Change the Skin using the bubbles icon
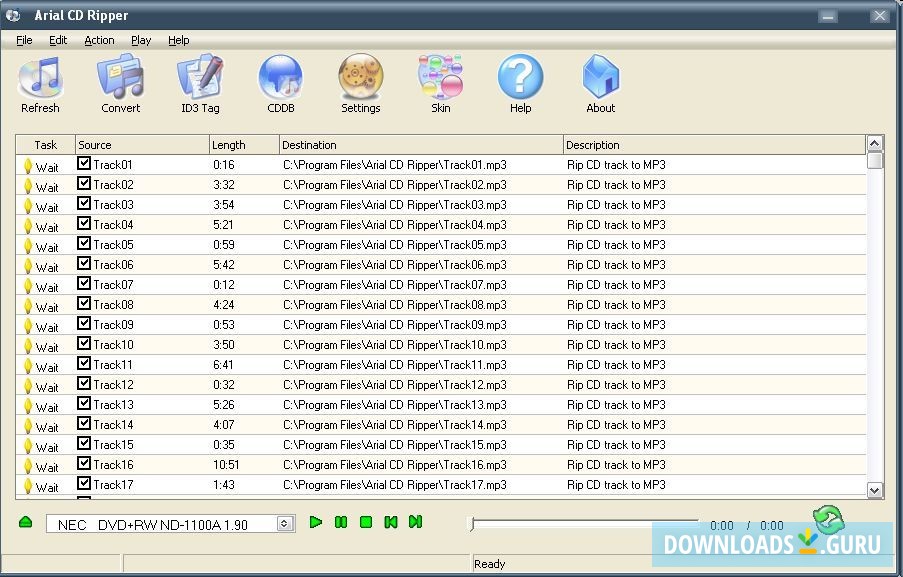 (441, 77)
